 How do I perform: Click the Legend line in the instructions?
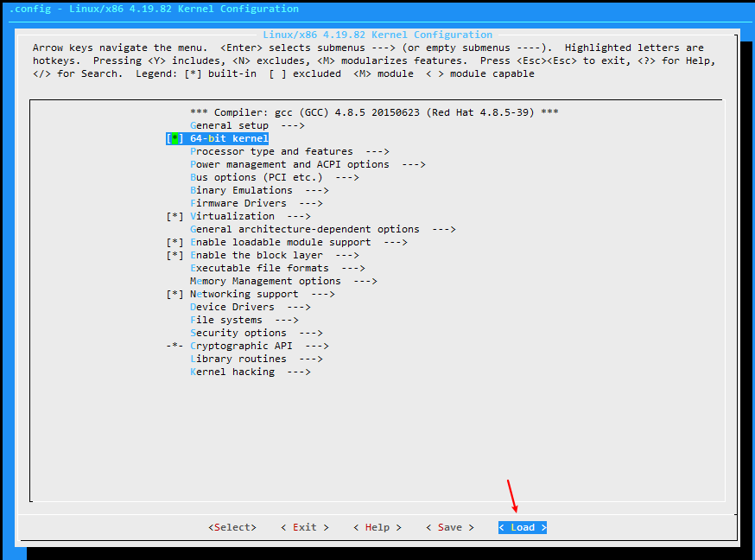point(335,73)
